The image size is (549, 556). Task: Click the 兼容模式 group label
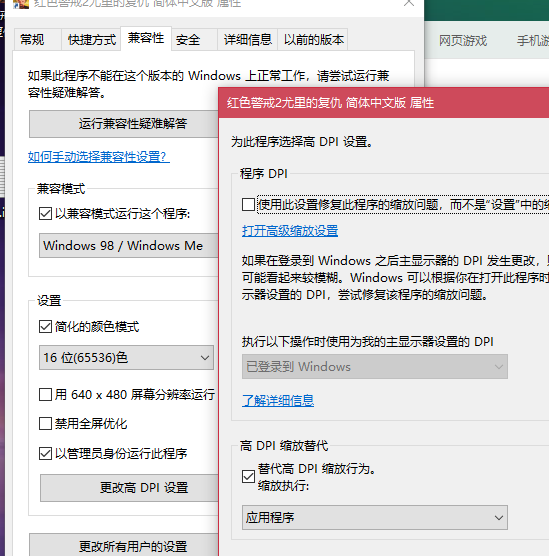[61, 189]
